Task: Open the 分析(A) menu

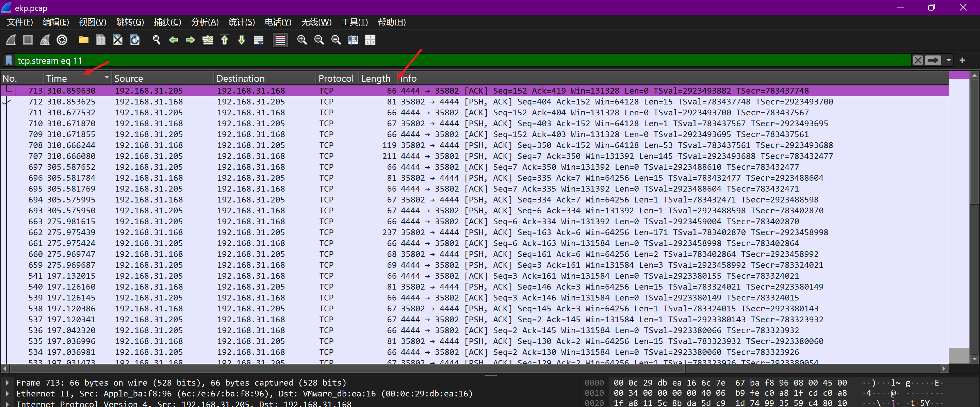Action: [x=204, y=22]
